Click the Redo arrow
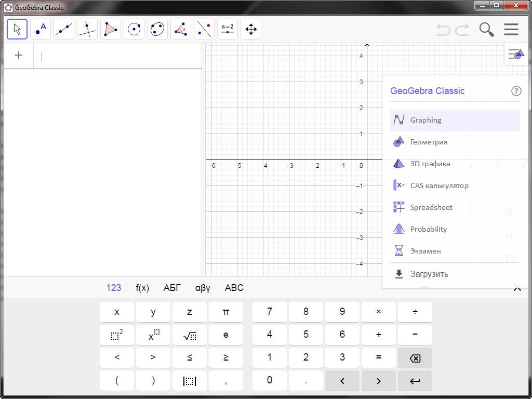The height and width of the screenshot is (399, 532). click(462, 30)
